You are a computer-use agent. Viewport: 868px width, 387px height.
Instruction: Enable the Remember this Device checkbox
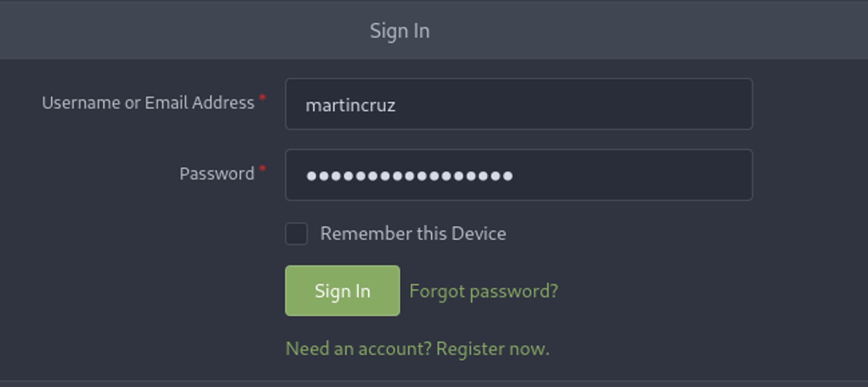point(296,234)
